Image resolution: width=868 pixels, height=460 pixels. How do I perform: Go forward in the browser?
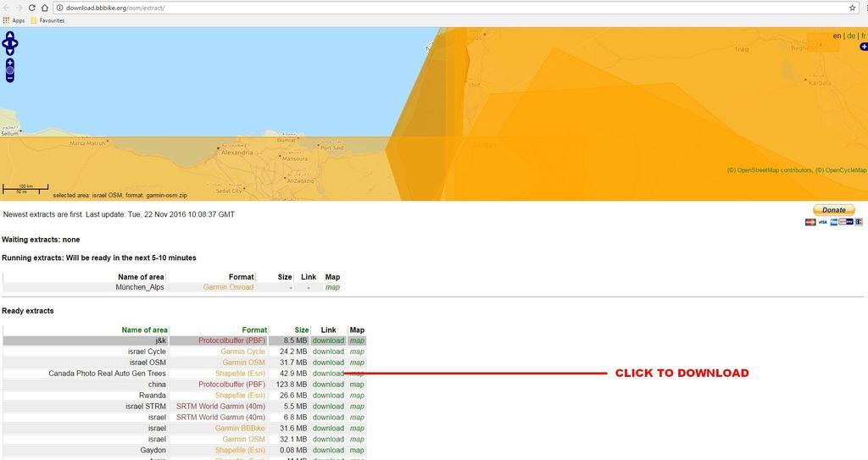coord(19,8)
